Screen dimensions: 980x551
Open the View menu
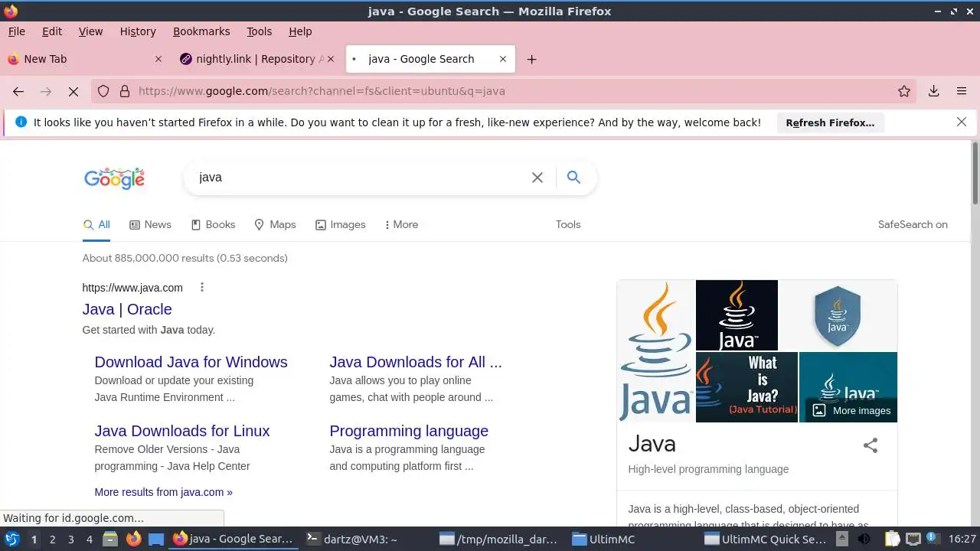point(90,31)
